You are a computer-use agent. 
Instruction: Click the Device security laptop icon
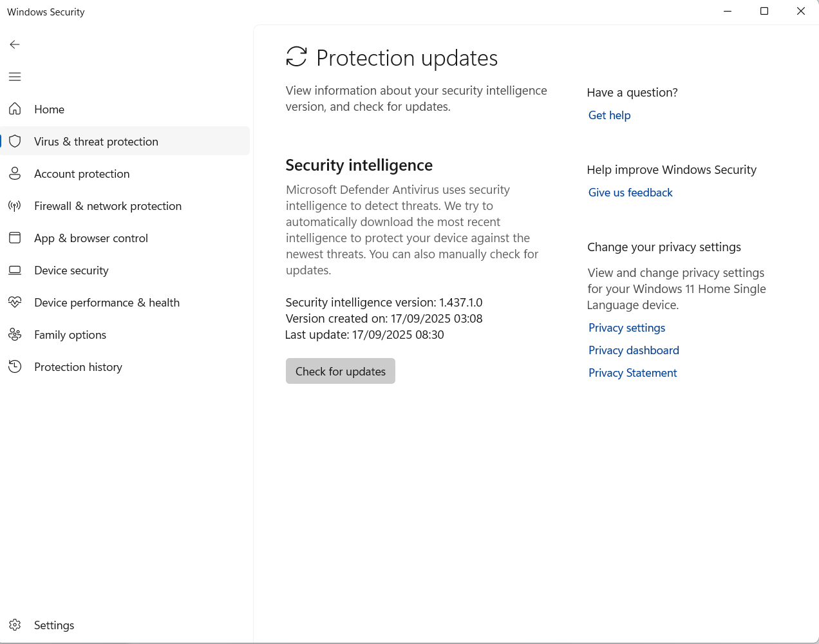(15, 270)
